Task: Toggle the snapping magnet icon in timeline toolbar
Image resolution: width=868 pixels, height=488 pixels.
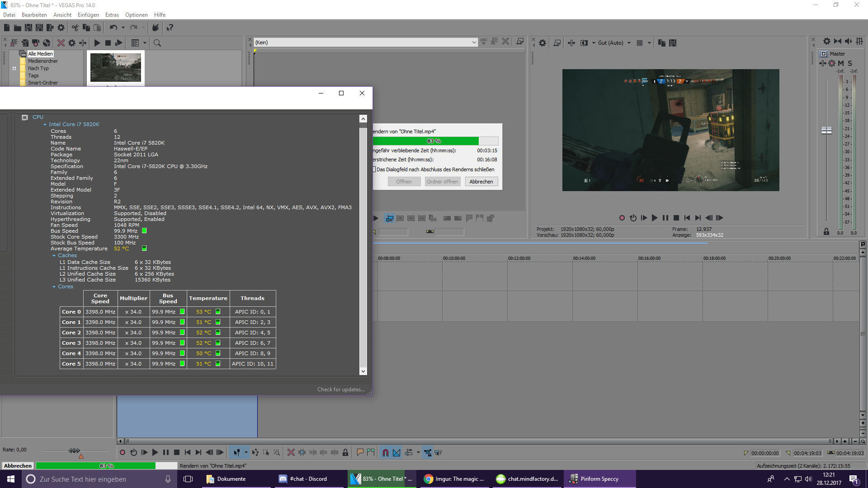Action: [385, 452]
